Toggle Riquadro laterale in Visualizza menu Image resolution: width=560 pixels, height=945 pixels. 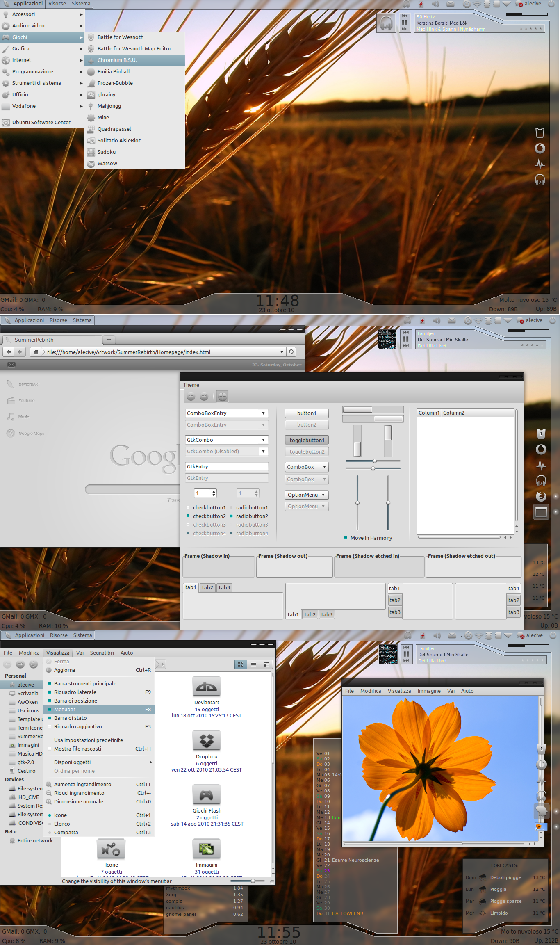pos(99,692)
